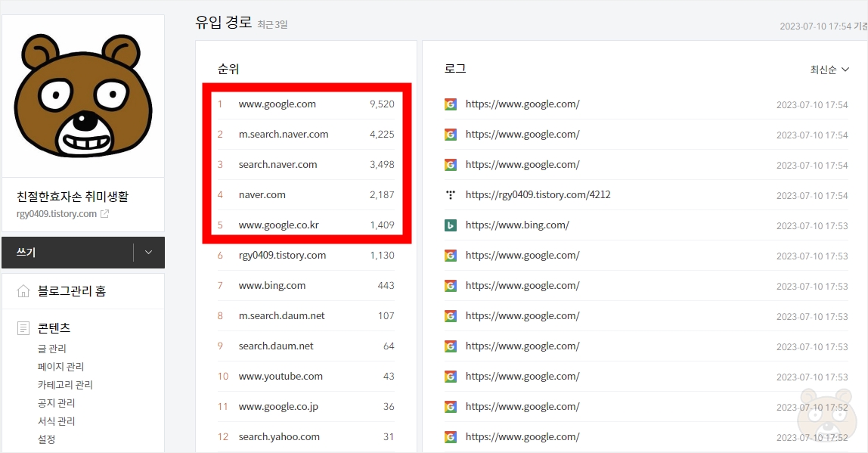Image resolution: width=868 pixels, height=453 pixels.
Task: Open rgy0409.tistory.com blog address link
Action: tap(57, 214)
